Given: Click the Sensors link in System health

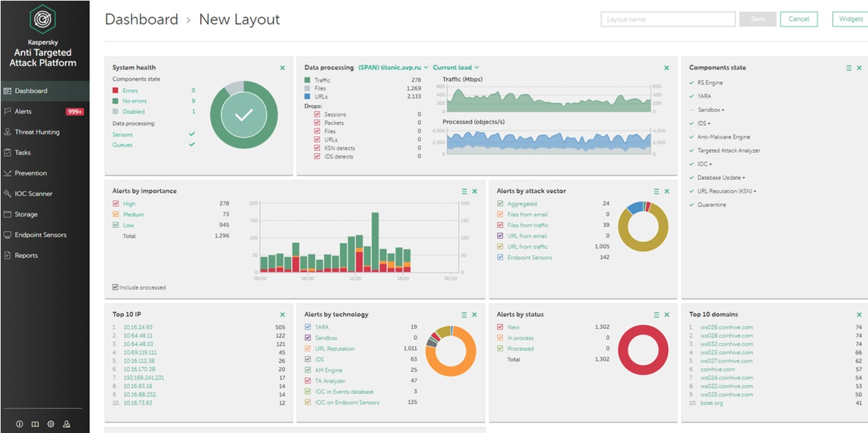Looking at the screenshot, I should 123,135.
